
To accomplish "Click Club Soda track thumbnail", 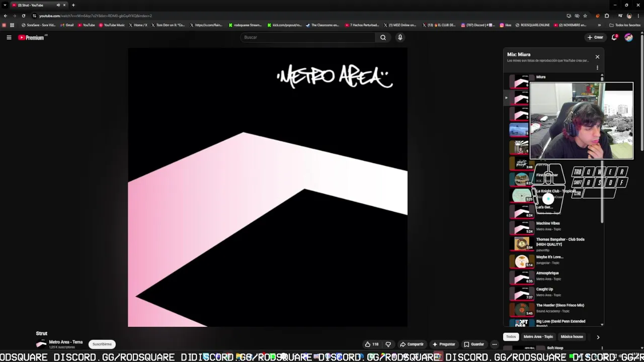I will click(522, 244).
